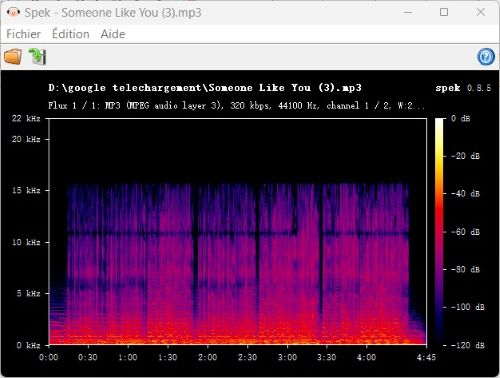Click the -100 dB scale label
This screenshot has width=500, height=378.
click(467, 307)
